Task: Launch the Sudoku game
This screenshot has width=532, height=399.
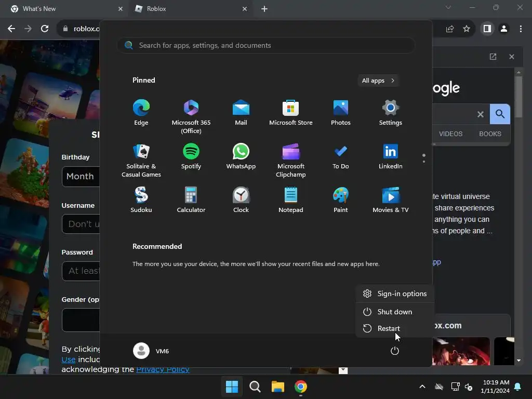Action: coord(141,200)
